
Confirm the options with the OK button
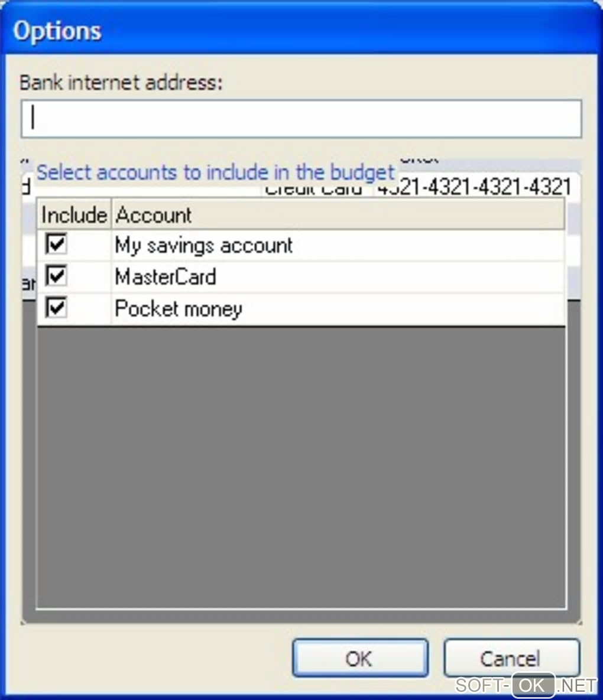[x=361, y=658]
